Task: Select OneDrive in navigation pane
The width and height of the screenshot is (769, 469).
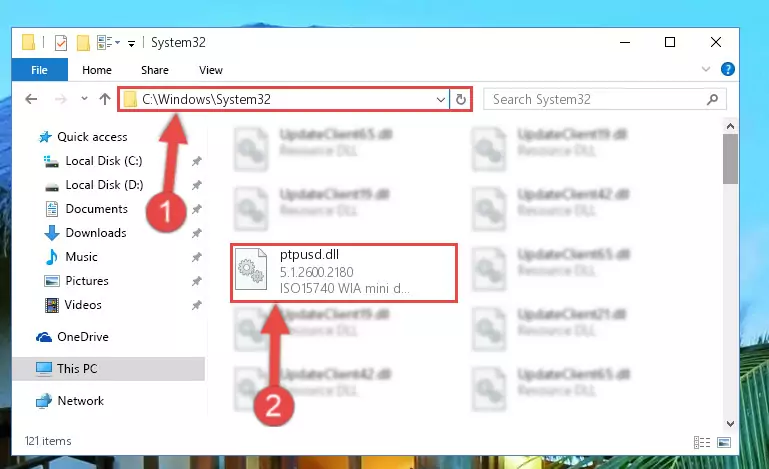Action: [82, 337]
